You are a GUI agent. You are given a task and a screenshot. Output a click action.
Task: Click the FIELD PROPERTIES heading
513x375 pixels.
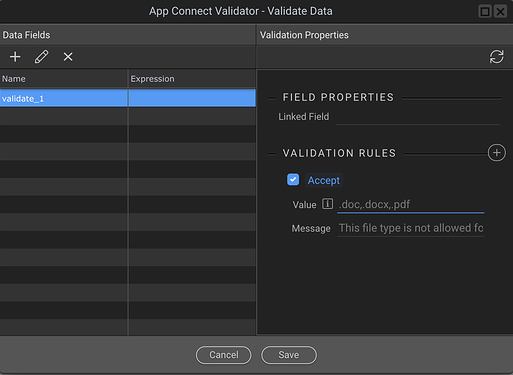tap(338, 97)
